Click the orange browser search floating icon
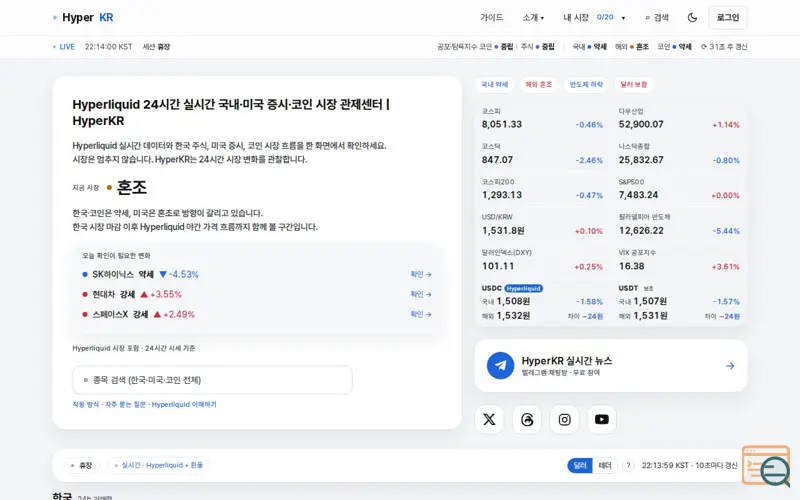The height and width of the screenshot is (500, 800). point(766,466)
